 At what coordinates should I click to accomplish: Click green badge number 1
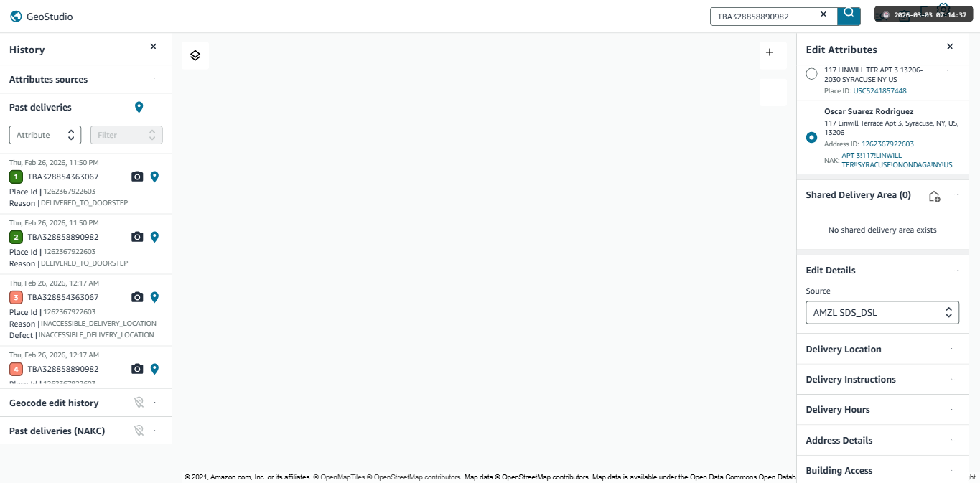click(x=16, y=177)
